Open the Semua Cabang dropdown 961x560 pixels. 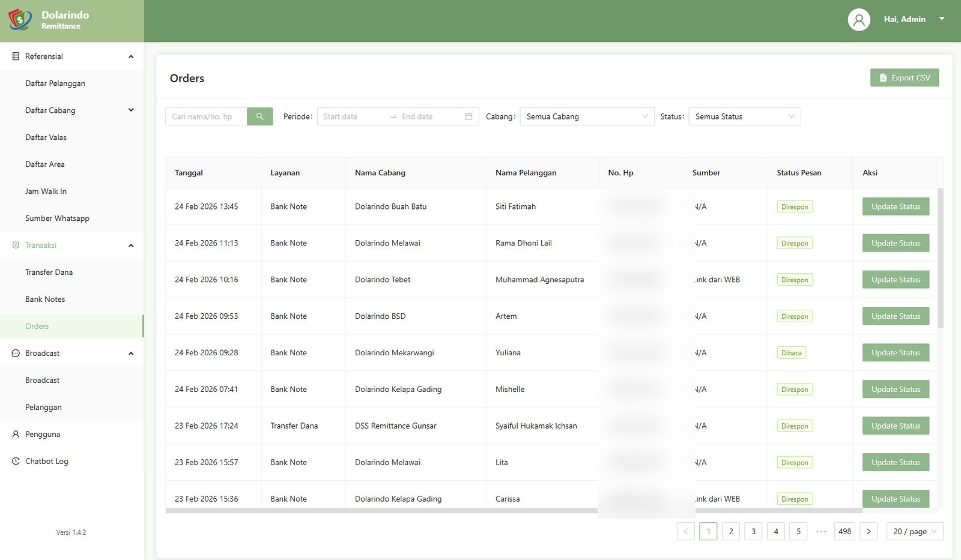tap(587, 116)
